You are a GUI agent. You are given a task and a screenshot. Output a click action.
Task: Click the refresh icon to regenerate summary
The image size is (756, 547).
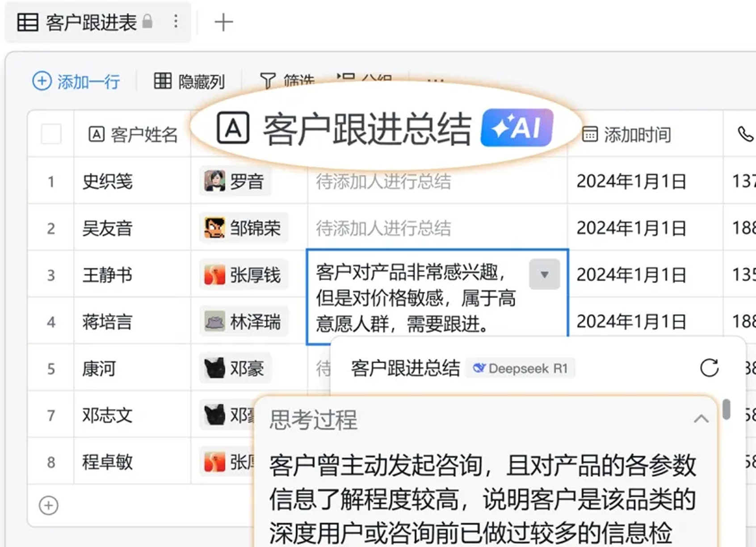coord(709,368)
